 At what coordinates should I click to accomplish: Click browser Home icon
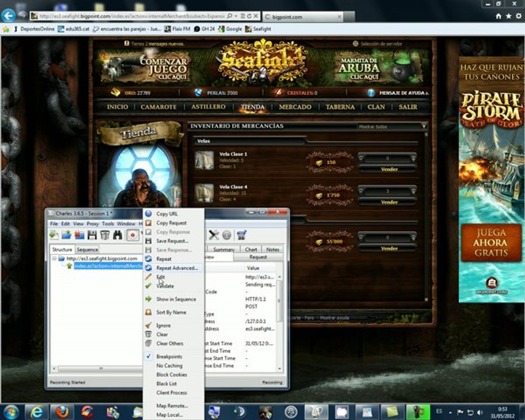point(499,16)
